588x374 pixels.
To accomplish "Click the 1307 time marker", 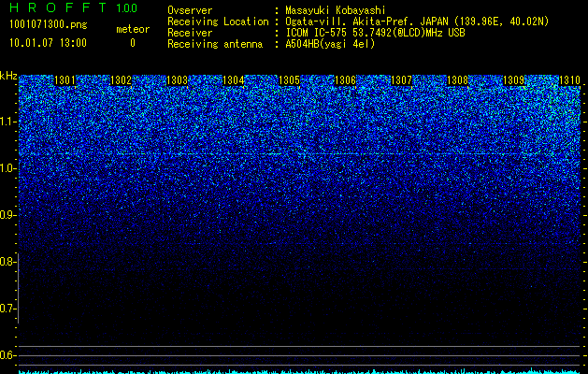I will coord(401,80).
